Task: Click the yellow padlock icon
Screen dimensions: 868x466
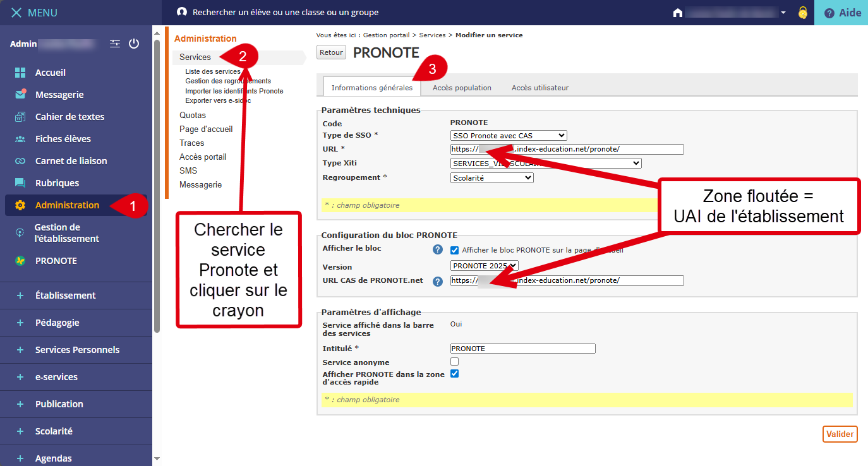Action: click(x=803, y=13)
